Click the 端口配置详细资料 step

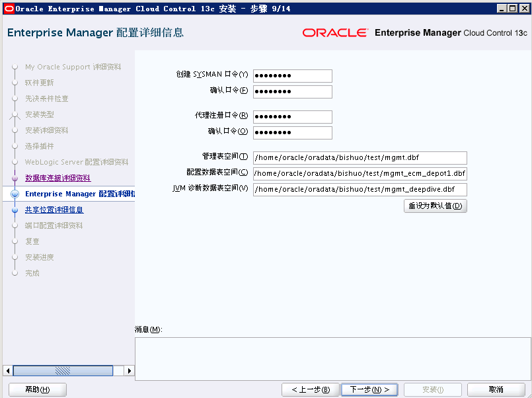click(54, 225)
